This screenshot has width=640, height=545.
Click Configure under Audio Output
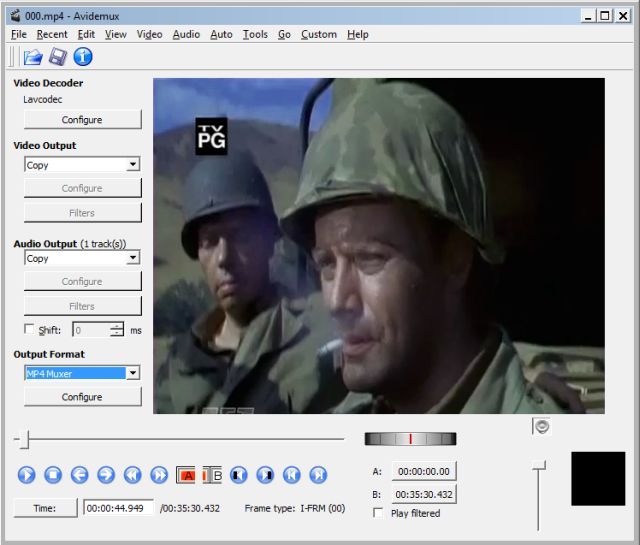83,281
